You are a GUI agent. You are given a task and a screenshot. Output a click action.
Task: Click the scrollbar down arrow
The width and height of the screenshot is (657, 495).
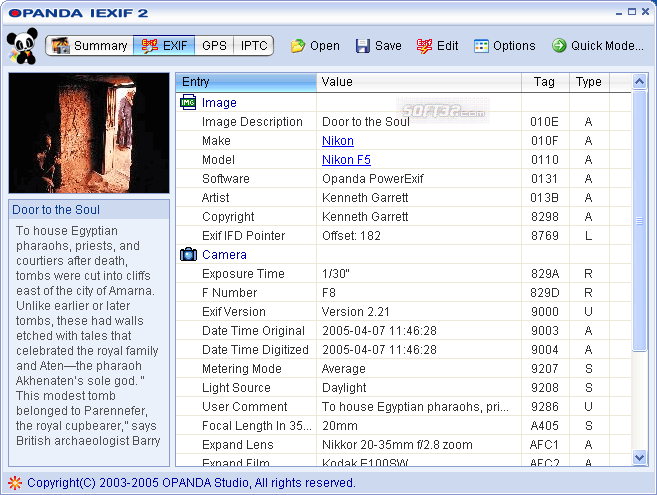click(639, 457)
